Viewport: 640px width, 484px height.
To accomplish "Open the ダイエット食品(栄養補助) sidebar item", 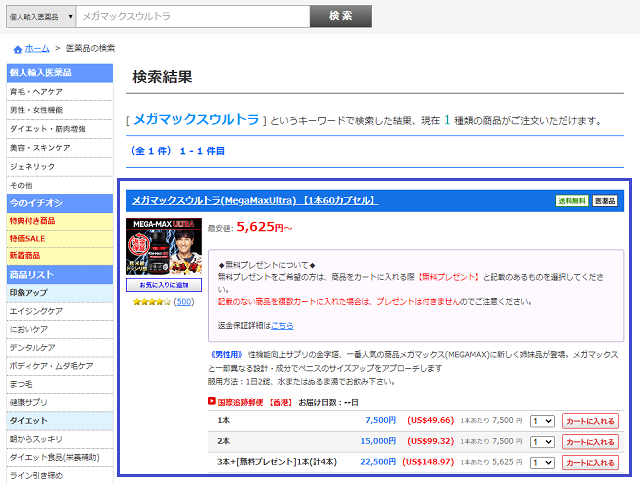I will (x=60, y=457).
